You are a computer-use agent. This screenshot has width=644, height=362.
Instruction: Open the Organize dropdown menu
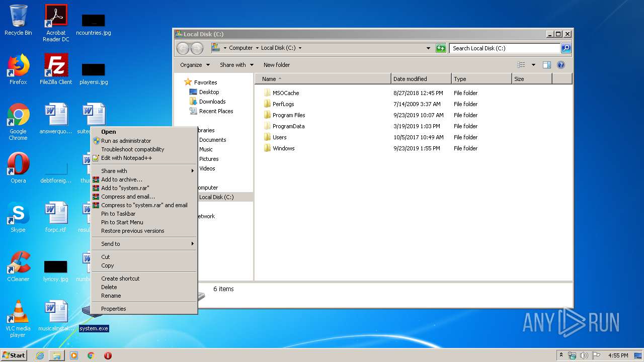tap(194, 65)
